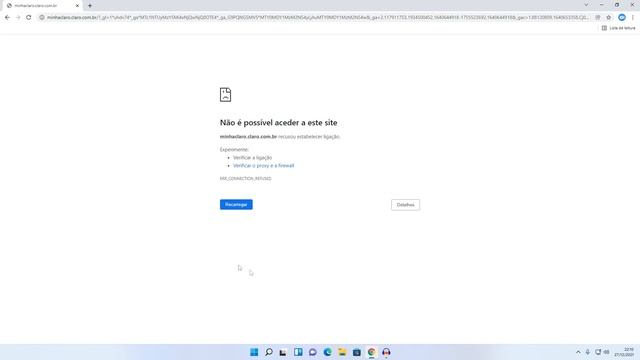Open the clock and date panel
This screenshot has width=640, height=360.
click(624, 352)
